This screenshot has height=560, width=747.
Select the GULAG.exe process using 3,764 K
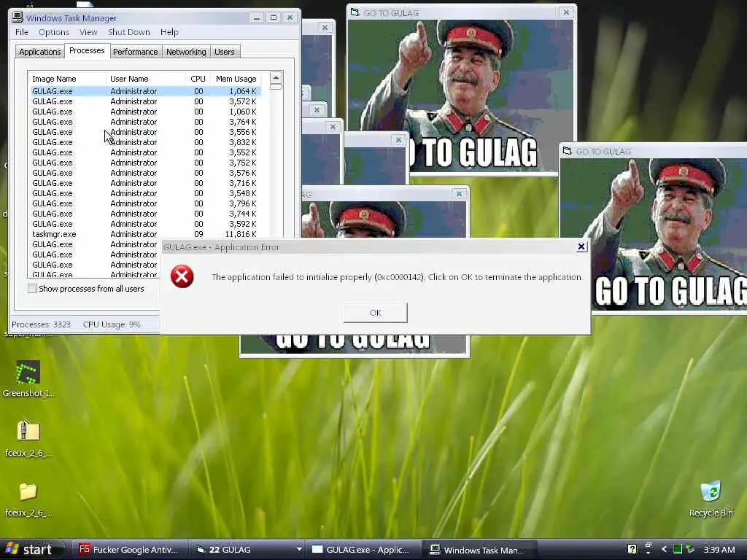[x=145, y=122]
